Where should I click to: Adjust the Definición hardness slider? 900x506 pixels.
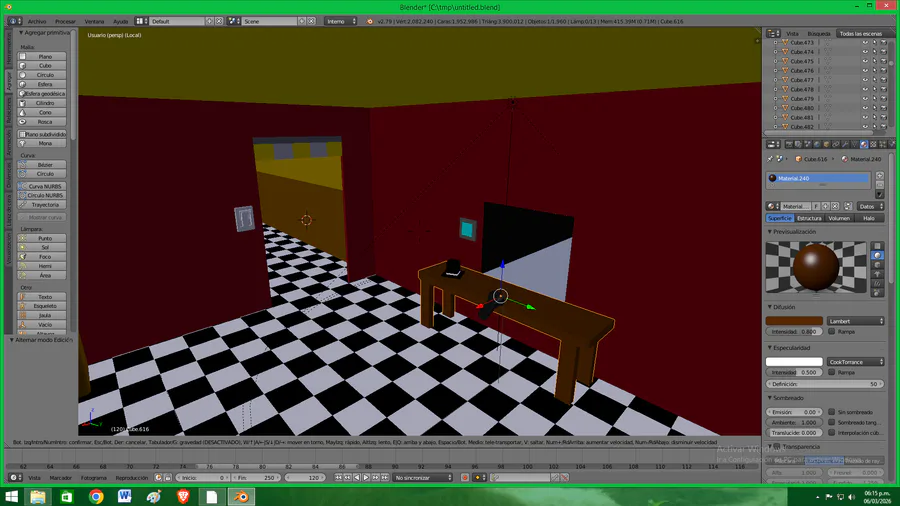(x=825, y=384)
